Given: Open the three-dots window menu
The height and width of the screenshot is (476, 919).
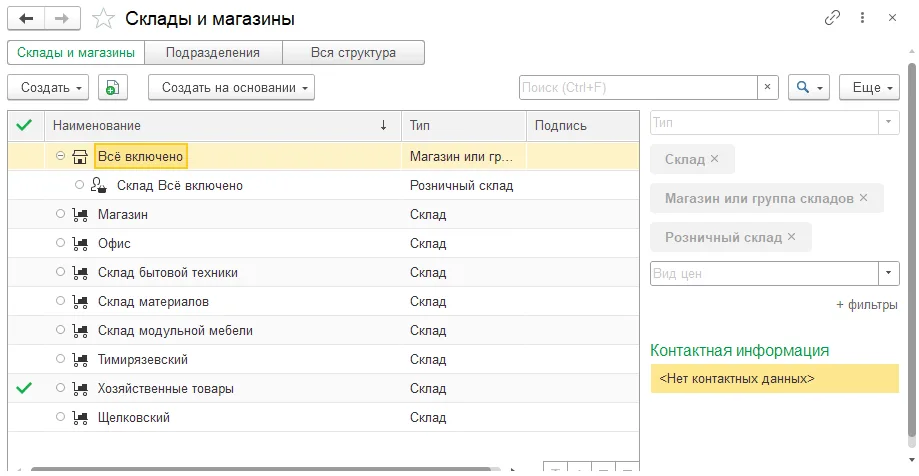Looking at the screenshot, I should click(x=862, y=18).
